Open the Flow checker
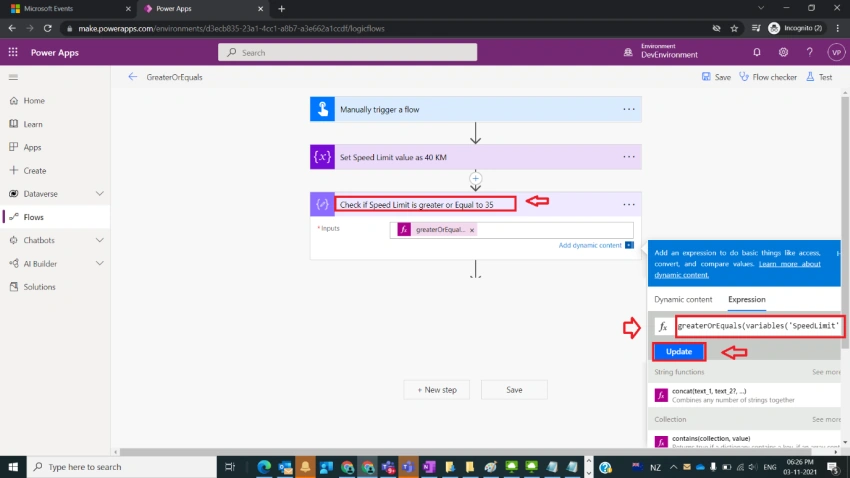 coord(768,77)
